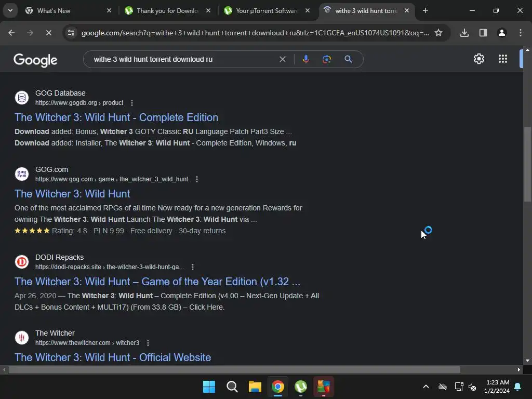The height and width of the screenshot is (399, 532).
Task: Click the gogdb.org product URL text
Action: [x=79, y=103]
